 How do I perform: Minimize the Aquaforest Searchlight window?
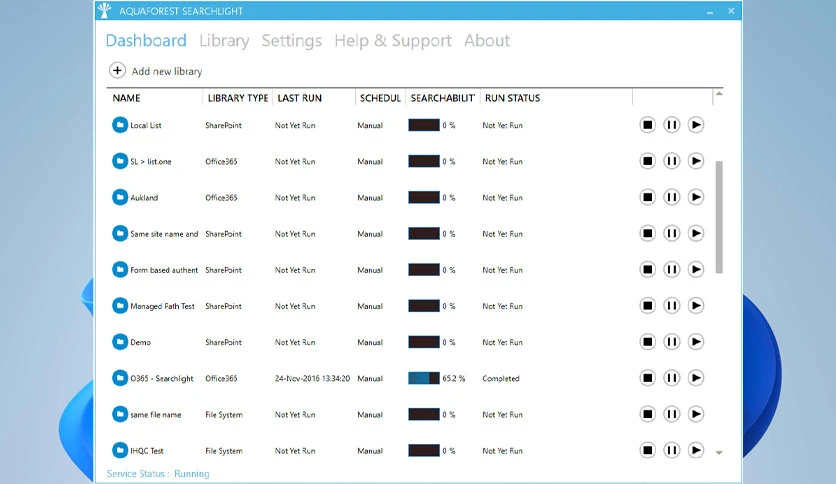pos(710,11)
